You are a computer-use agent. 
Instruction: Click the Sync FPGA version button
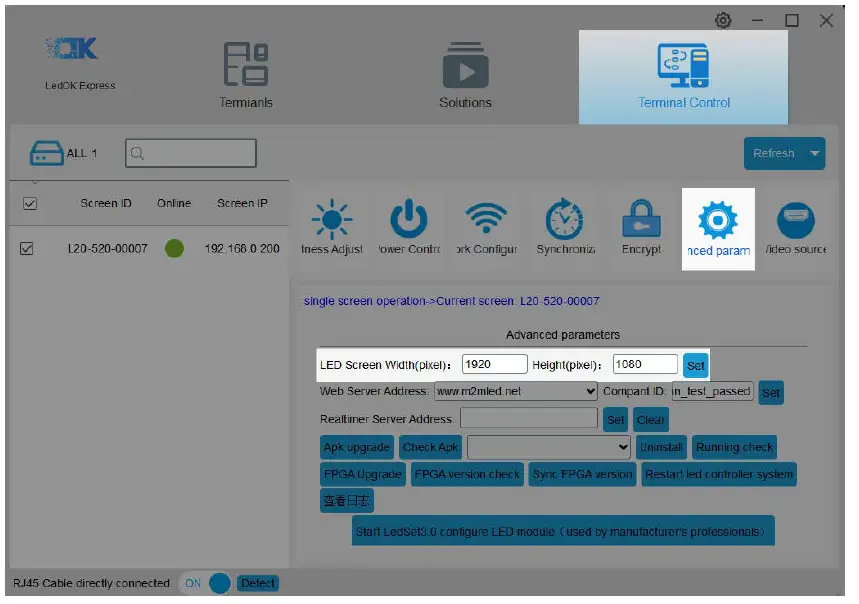coord(582,474)
